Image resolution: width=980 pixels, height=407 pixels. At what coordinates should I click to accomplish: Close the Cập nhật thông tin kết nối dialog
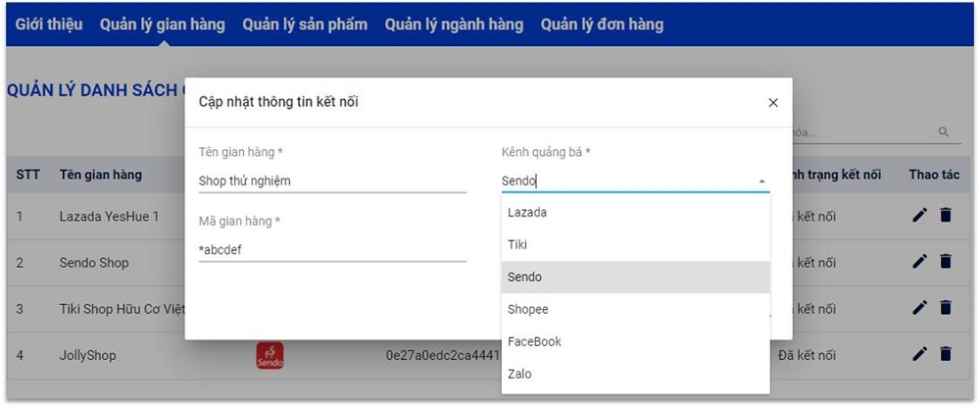[773, 103]
